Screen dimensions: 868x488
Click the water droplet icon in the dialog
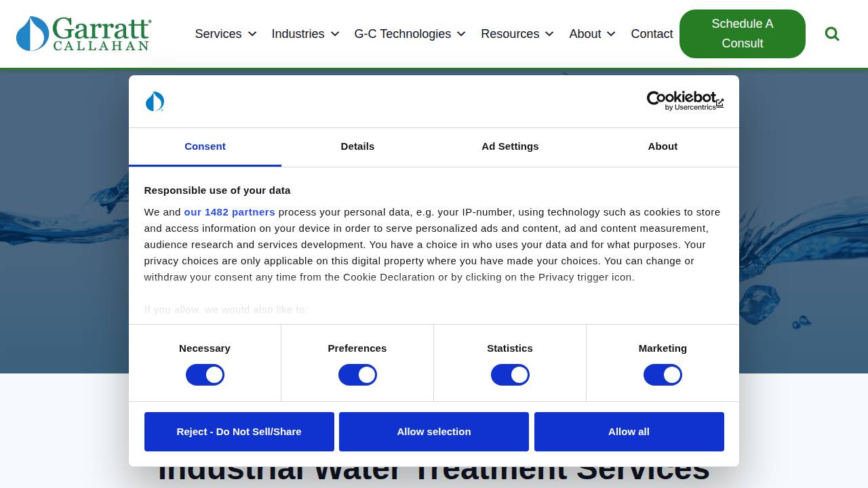(155, 101)
